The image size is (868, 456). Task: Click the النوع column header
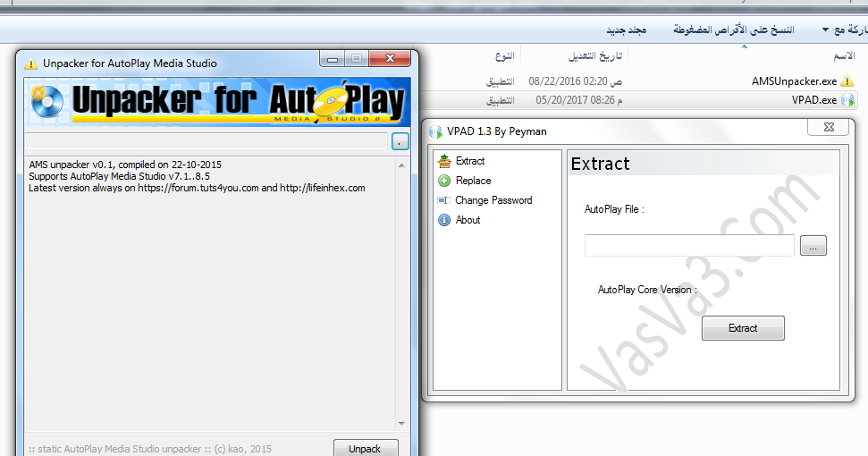504,56
